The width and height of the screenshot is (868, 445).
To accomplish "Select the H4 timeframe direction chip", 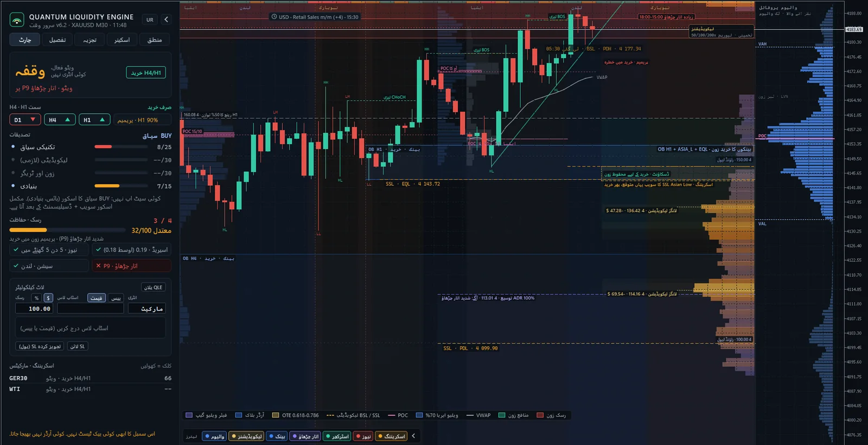I will [60, 120].
